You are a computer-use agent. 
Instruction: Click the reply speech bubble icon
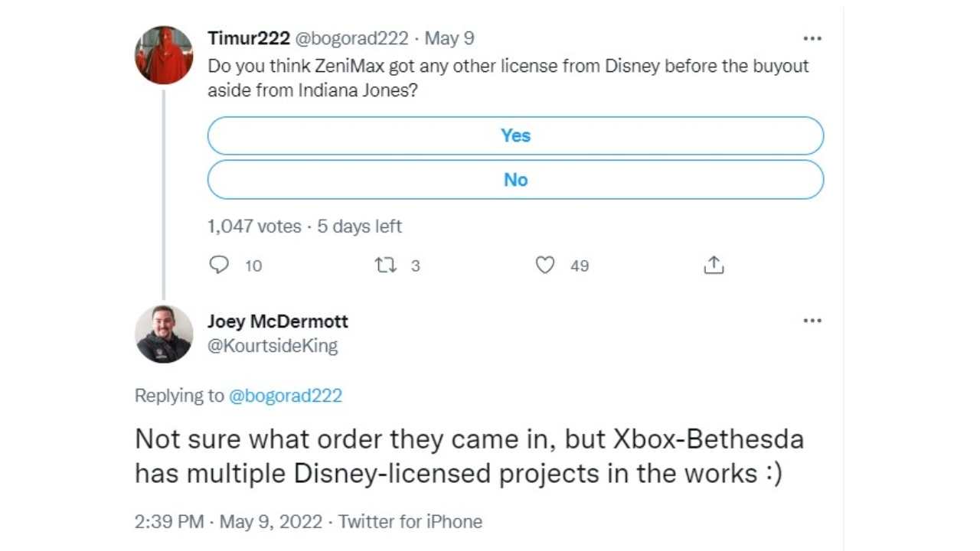(219, 265)
